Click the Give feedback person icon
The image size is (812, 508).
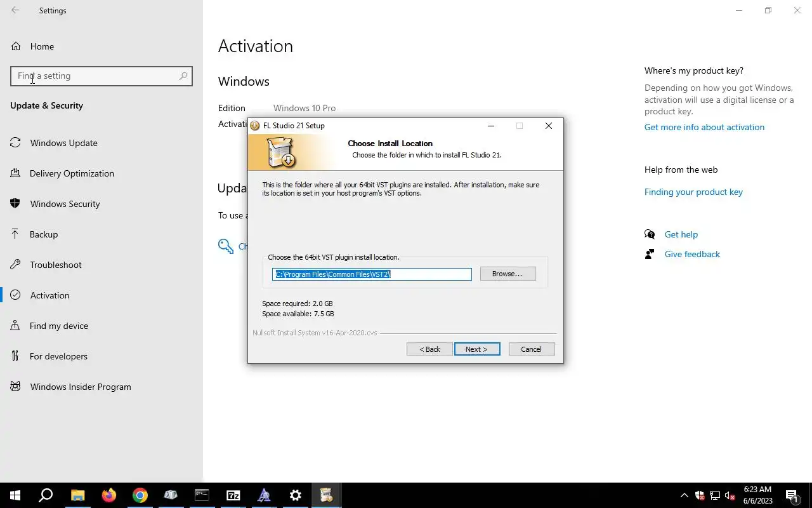click(x=650, y=254)
